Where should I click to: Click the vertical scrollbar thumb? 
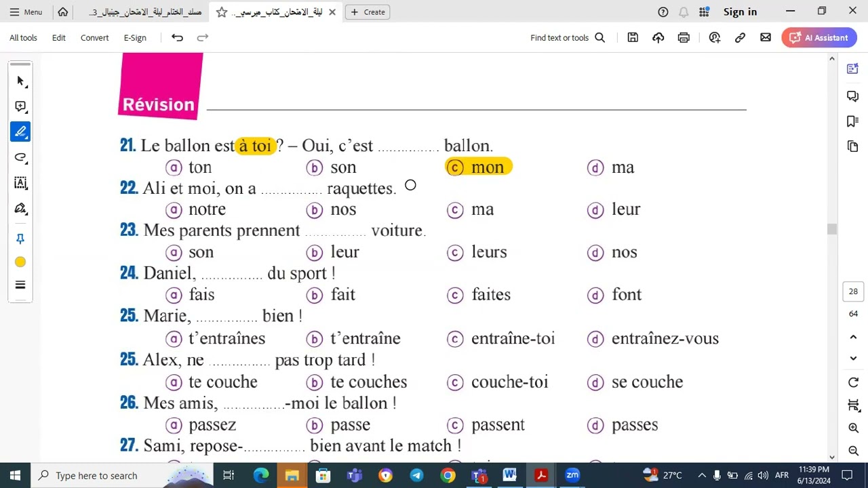tap(832, 229)
